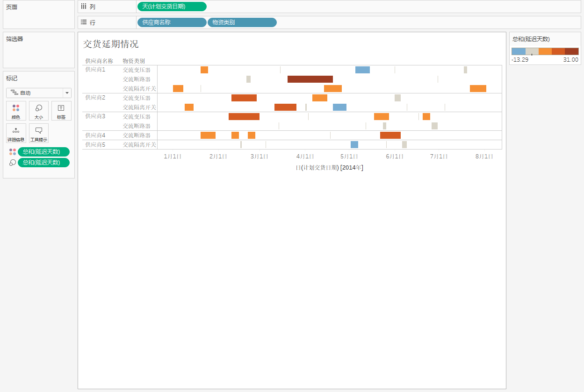Click the 标记 marks card title
Image resolution: width=584 pixels, height=392 pixels.
(x=12, y=78)
